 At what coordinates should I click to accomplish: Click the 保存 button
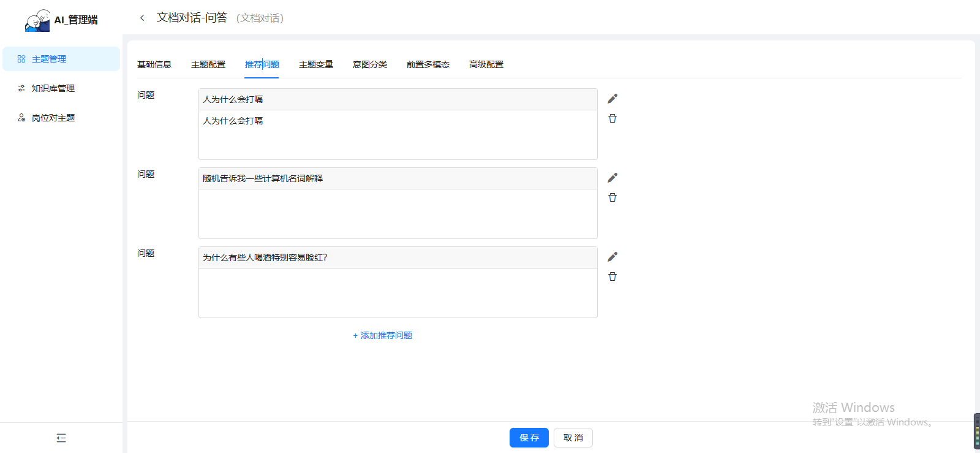[529, 438]
